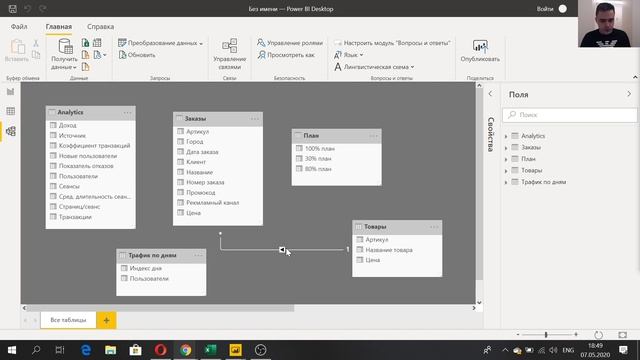Open the Язык dropdown
640x360 pixels.
point(348,55)
